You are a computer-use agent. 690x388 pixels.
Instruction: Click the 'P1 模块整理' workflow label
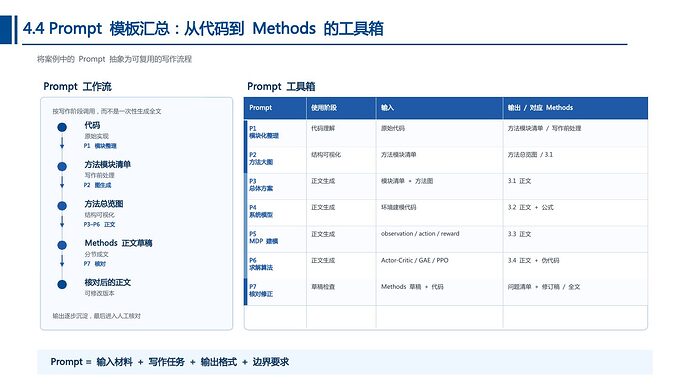[100, 146]
